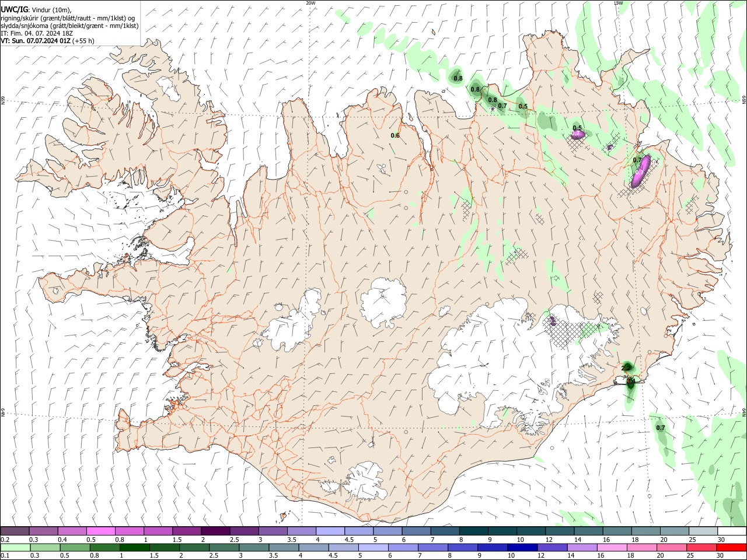
Task: Click the '2.2' rainfall value on southeast coast
Action: pos(626,368)
